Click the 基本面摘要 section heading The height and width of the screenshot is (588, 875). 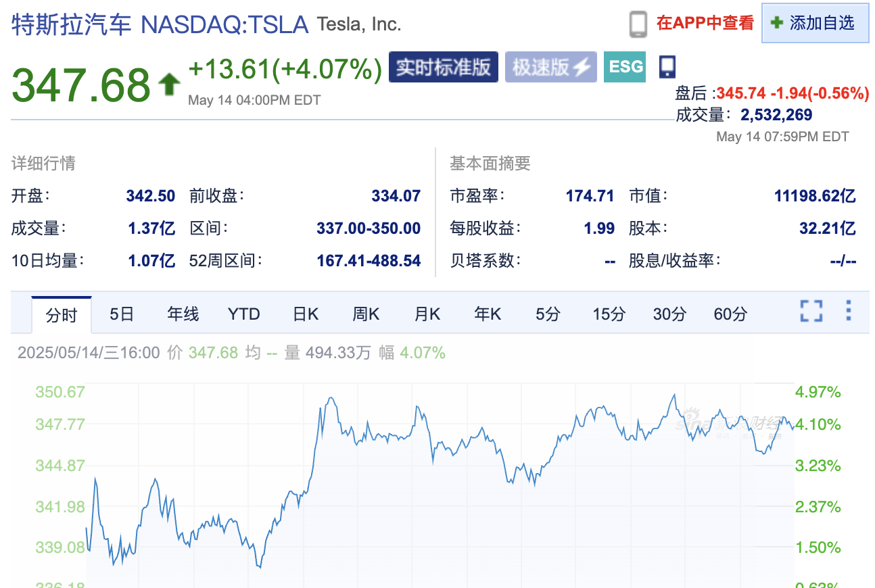[x=490, y=163]
